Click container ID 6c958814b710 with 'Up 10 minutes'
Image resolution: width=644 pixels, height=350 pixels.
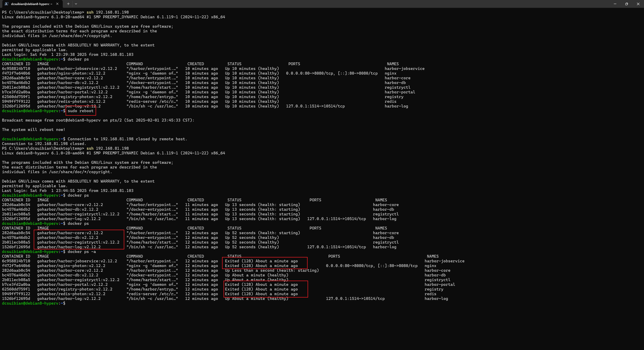(x=16, y=69)
